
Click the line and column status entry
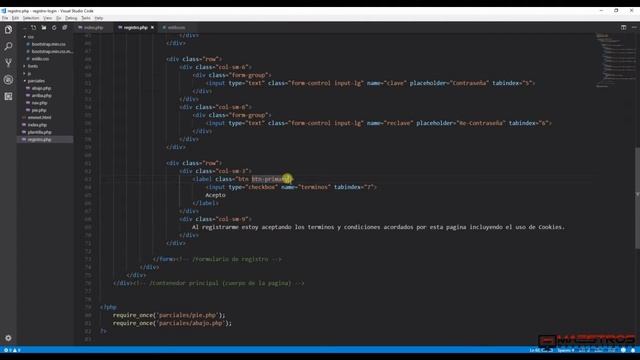coord(541,350)
